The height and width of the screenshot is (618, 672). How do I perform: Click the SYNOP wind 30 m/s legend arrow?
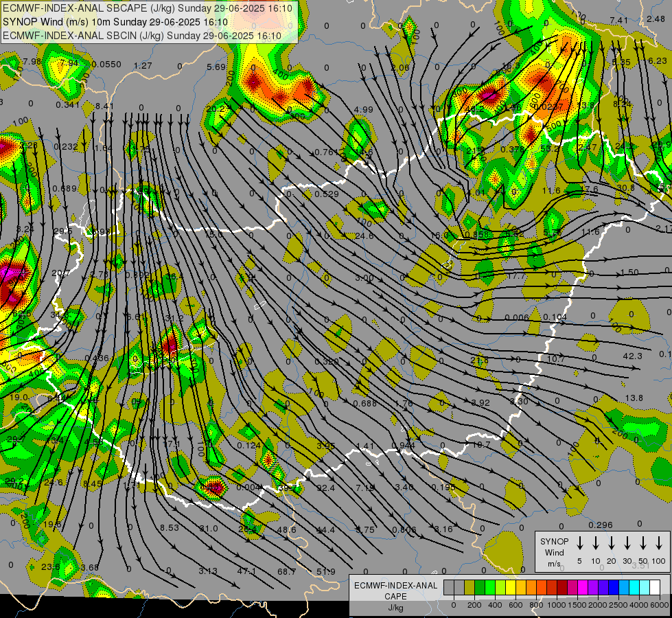[x=627, y=543]
